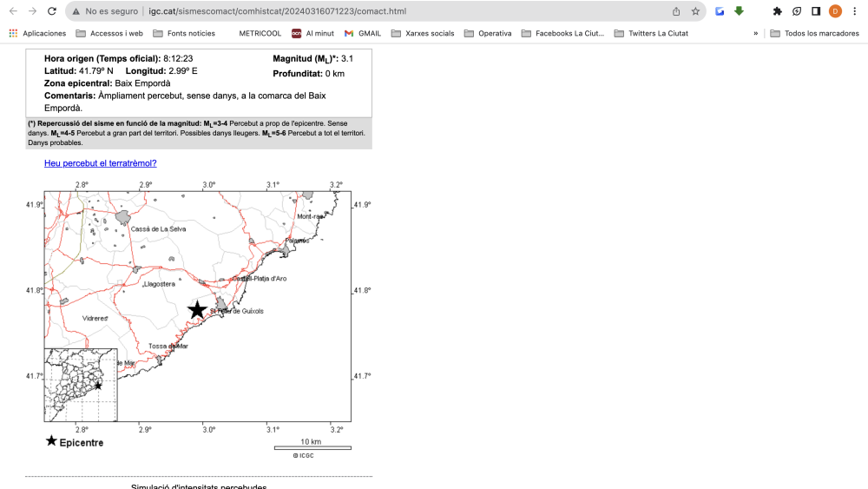868x489 pixels.
Task: Open the orange user profile avatar
Action: pyautogui.click(x=835, y=11)
